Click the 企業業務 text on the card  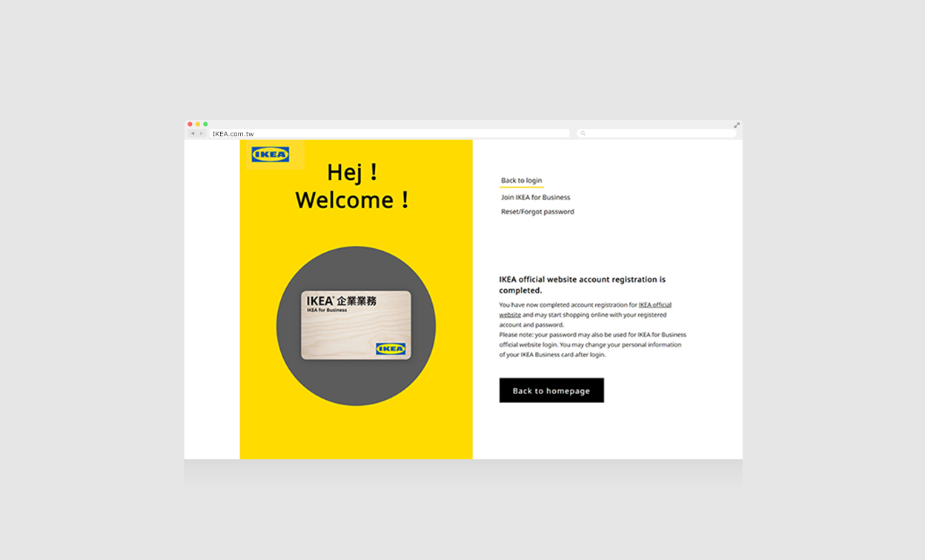pyautogui.click(x=357, y=301)
